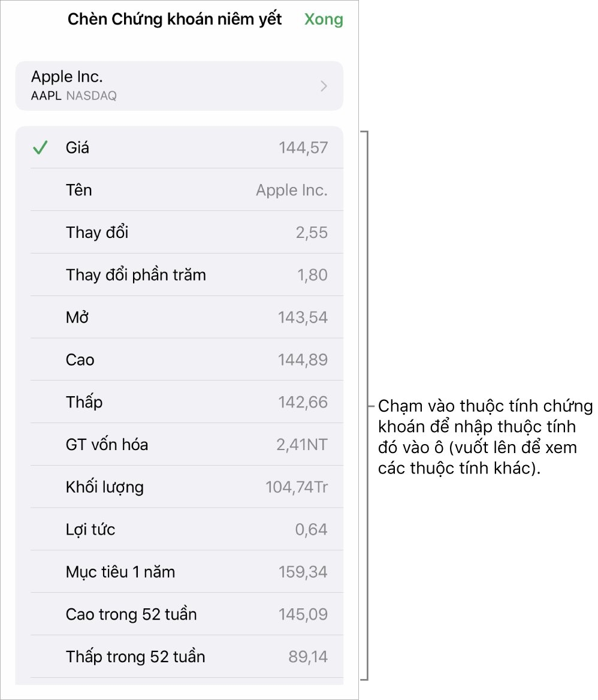Click the green checkmark beside Giá

pyautogui.click(x=40, y=147)
